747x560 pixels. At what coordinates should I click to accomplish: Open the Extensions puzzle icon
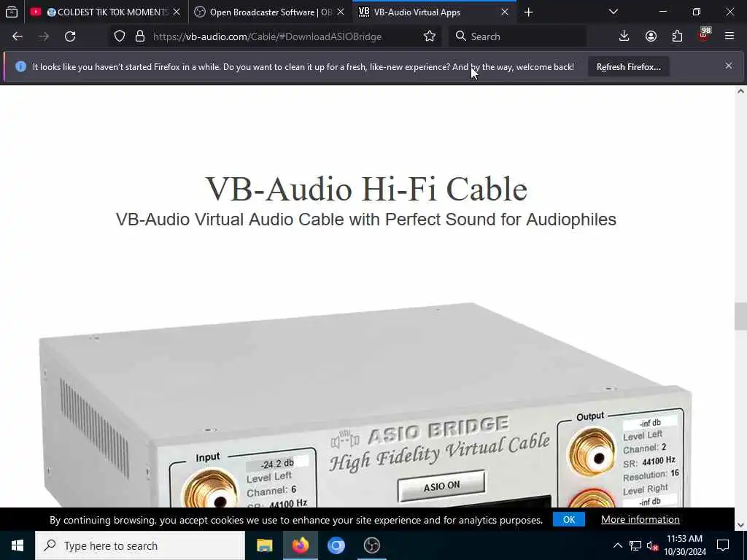click(x=677, y=36)
